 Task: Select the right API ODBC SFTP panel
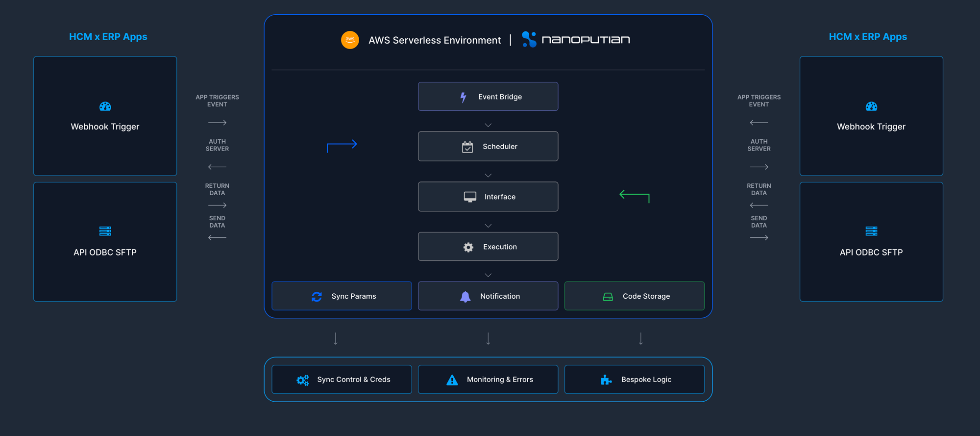point(871,242)
